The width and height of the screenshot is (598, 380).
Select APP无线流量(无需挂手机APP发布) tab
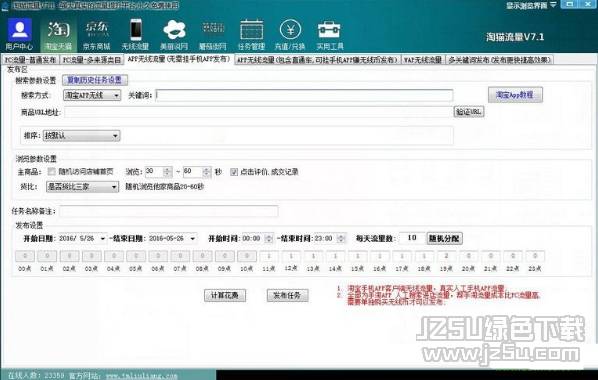[x=179, y=59]
